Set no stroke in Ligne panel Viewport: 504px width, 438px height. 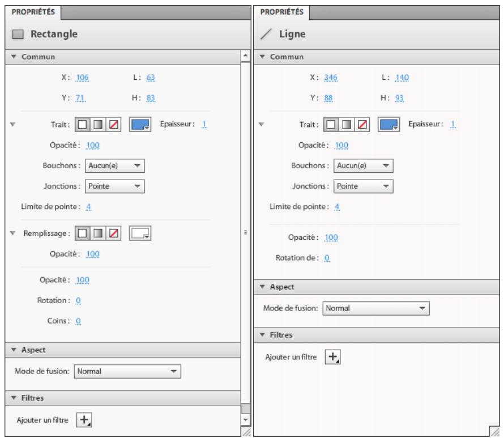pos(362,125)
